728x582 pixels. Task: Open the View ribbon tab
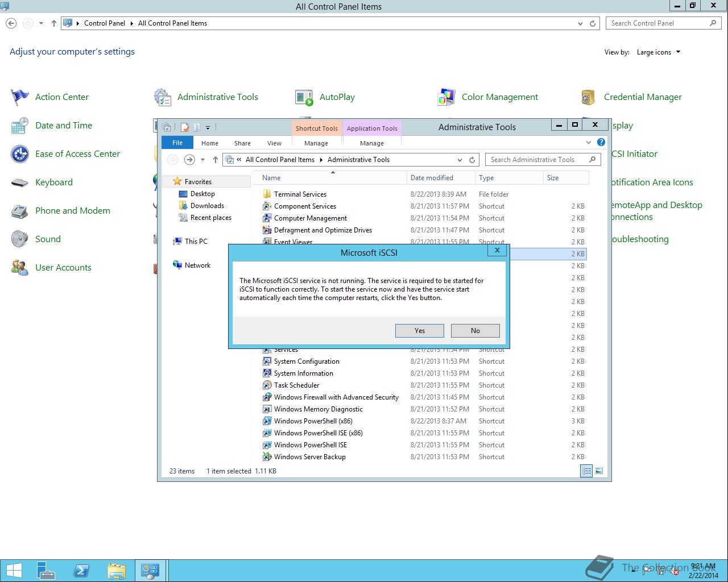[x=274, y=143]
